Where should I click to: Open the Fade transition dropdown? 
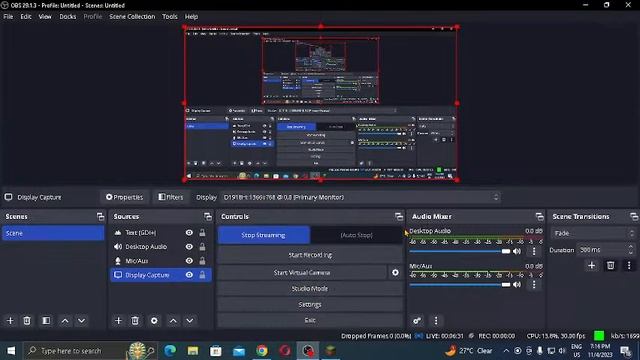tap(593, 233)
